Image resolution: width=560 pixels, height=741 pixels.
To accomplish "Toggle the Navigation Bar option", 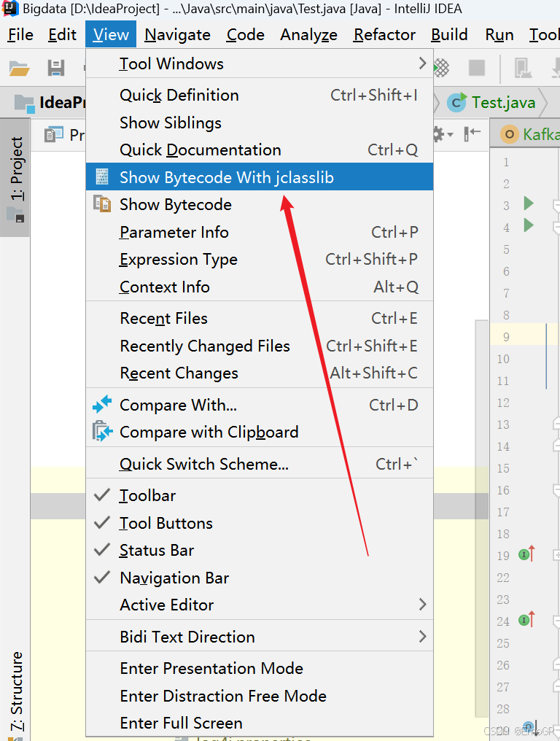I will coord(259,578).
